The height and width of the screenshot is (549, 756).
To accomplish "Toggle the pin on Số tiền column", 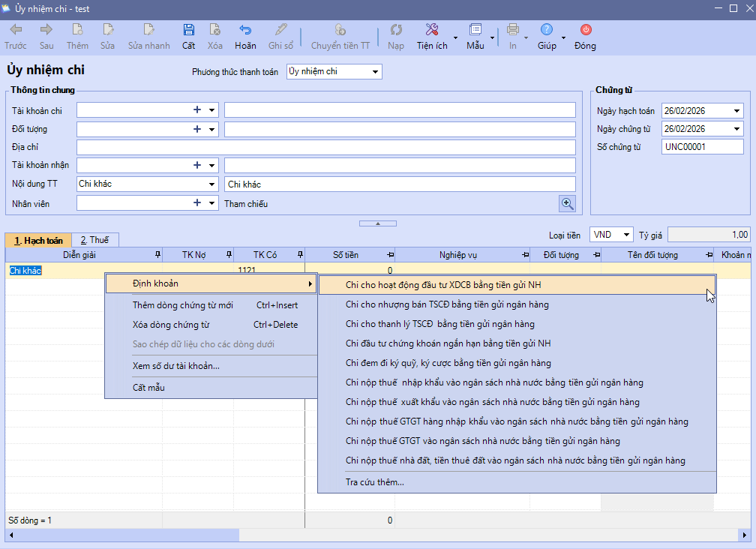I will [x=389, y=255].
